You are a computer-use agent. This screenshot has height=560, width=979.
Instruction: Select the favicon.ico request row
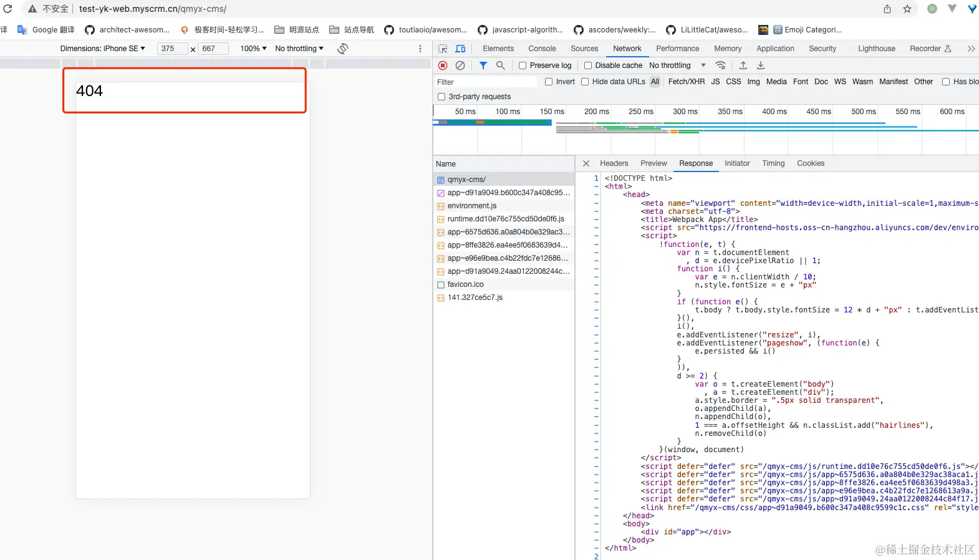click(504, 284)
